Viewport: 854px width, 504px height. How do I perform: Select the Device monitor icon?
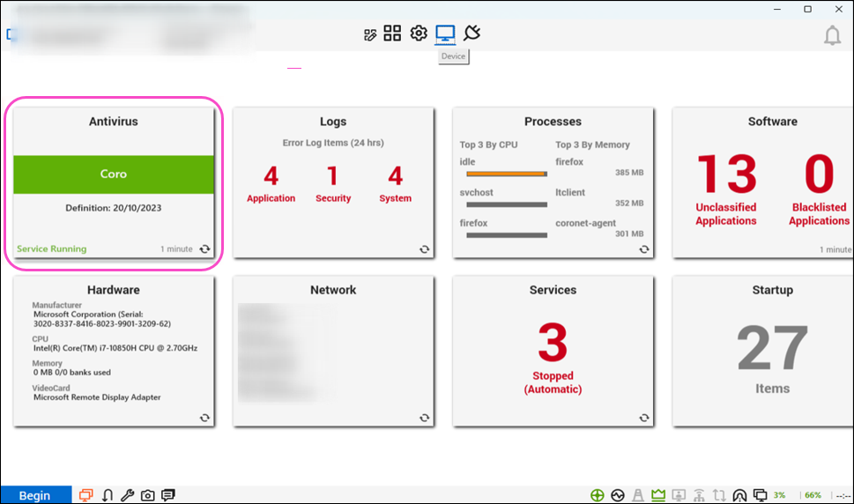click(x=445, y=34)
